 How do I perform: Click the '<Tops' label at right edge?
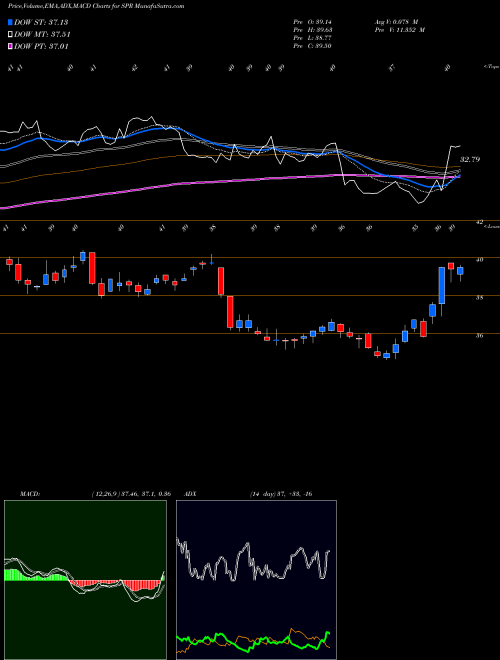[x=491, y=67]
